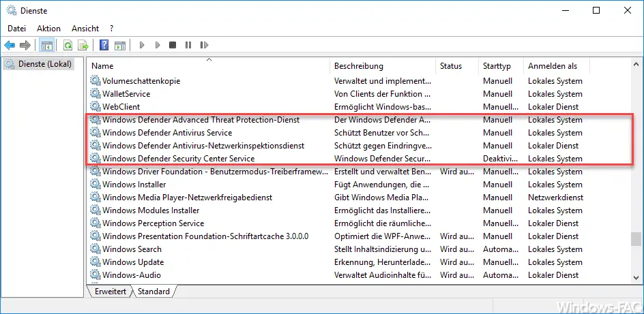Select the Windows-Audio service name
The height and width of the screenshot is (314, 644).
[x=132, y=275]
